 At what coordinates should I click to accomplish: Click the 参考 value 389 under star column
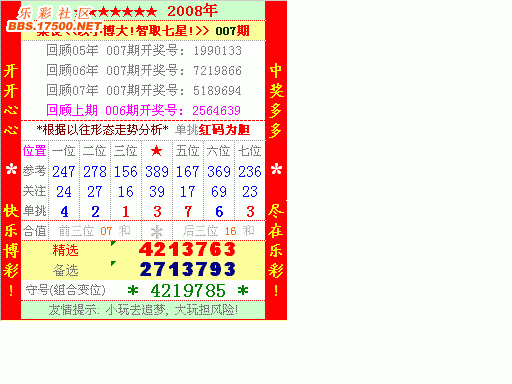[157, 172]
